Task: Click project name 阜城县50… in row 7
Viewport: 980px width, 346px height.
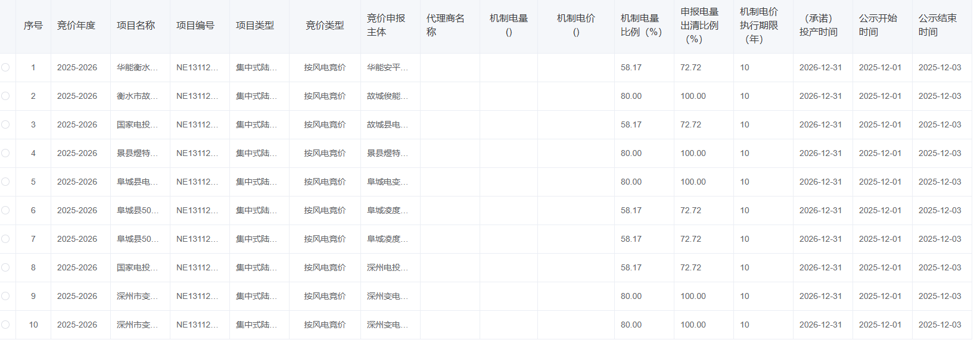Action: [138, 239]
